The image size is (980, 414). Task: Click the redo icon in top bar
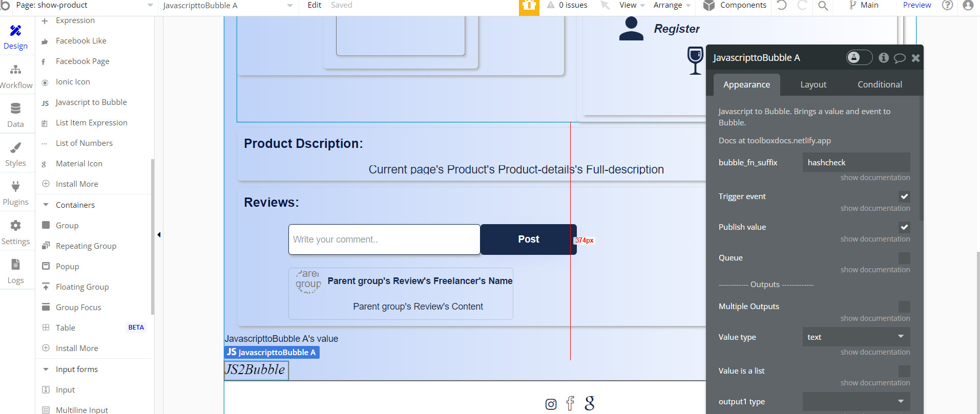(x=802, y=5)
